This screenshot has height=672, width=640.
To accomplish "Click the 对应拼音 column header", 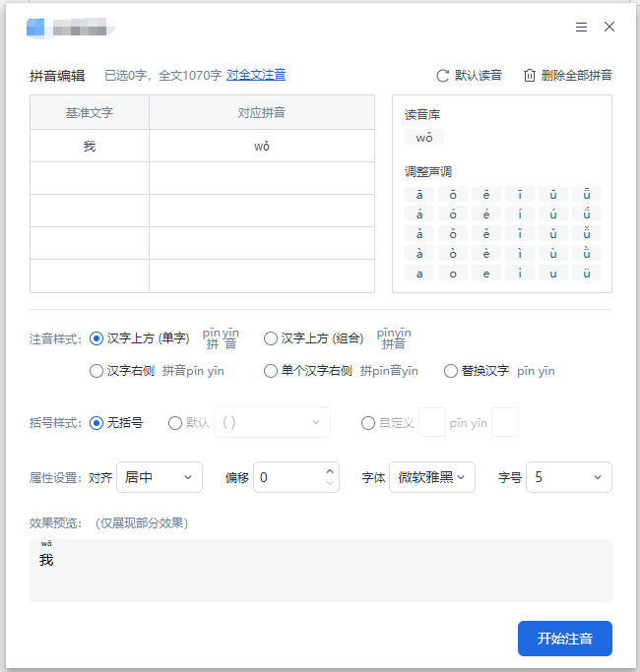I will pyautogui.click(x=262, y=113).
